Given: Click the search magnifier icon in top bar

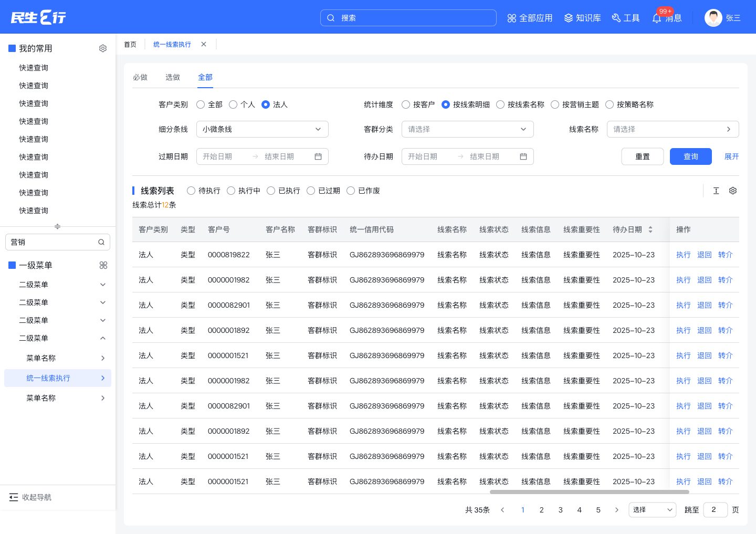Looking at the screenshot, I should pos(331,18).
